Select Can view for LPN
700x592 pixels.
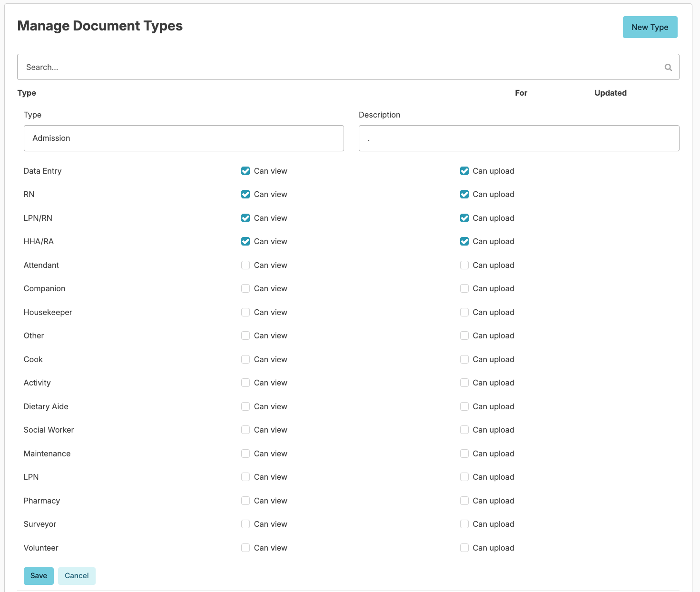coord(246,477)
